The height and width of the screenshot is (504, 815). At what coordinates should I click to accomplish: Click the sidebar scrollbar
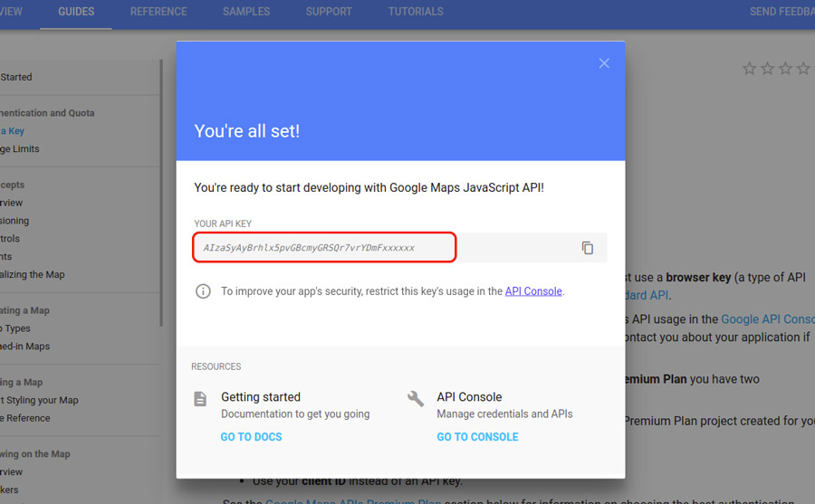coord(161,192)
